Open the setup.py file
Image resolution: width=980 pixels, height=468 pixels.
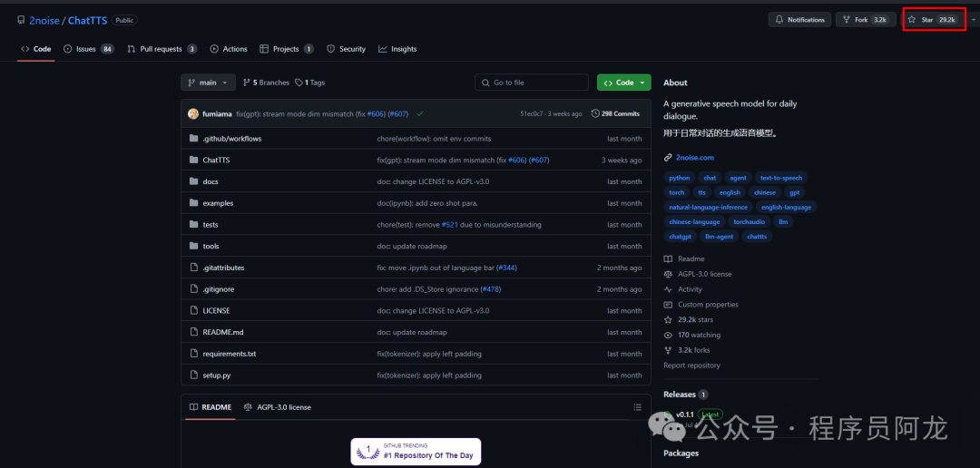[216, 375]
